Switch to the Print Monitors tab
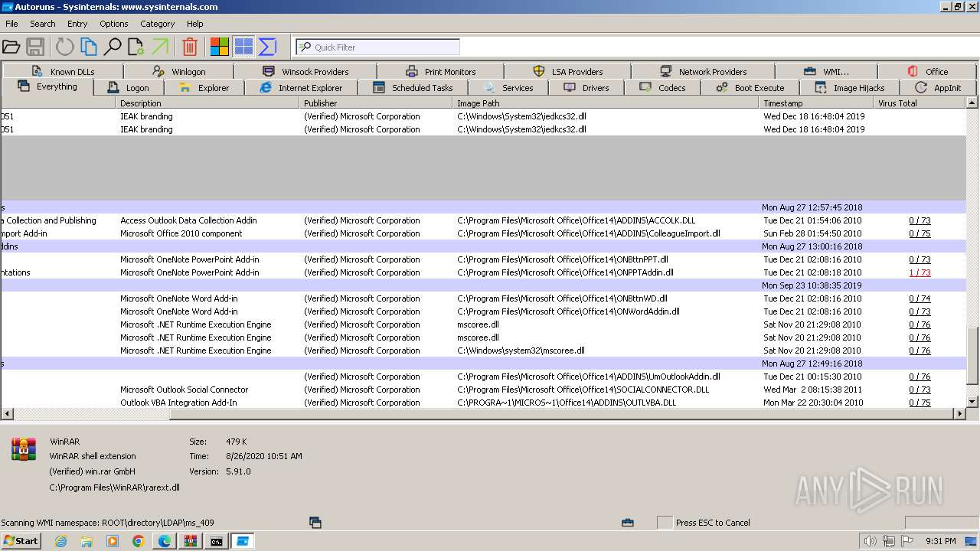This screenshot has height=551, width=980. [441, 71]
